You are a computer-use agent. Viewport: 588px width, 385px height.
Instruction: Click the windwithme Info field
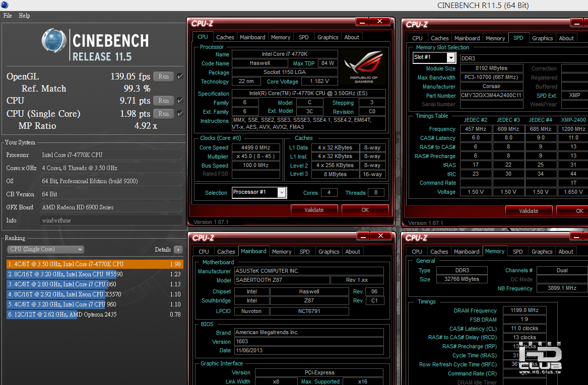[111, 220]
